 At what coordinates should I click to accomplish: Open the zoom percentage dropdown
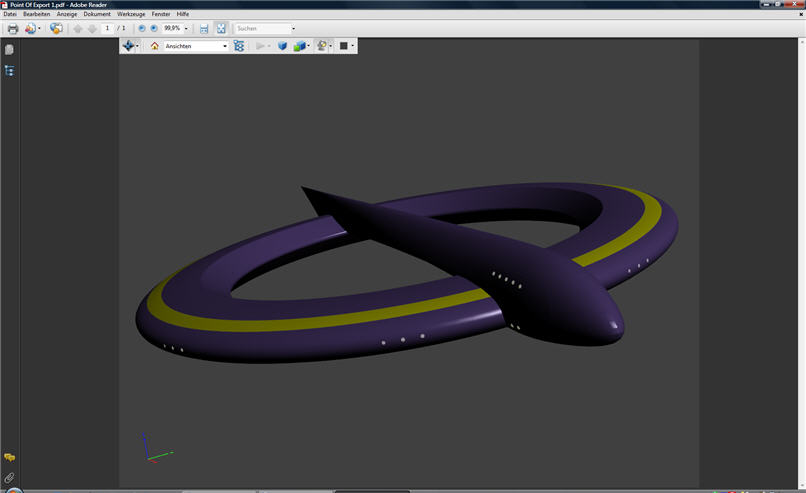coord(186,29)
